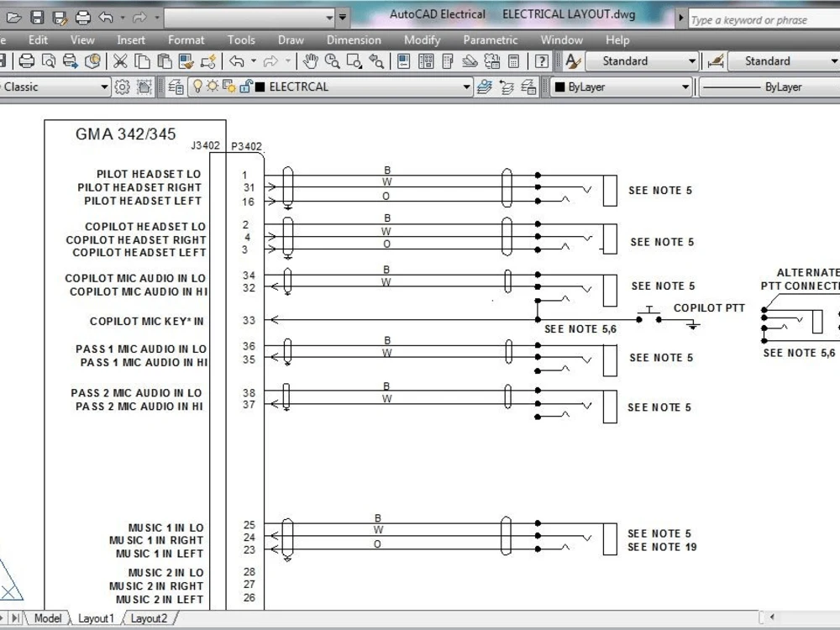
Task: Select the Zoom Window tool
Action: coord(354,60)
